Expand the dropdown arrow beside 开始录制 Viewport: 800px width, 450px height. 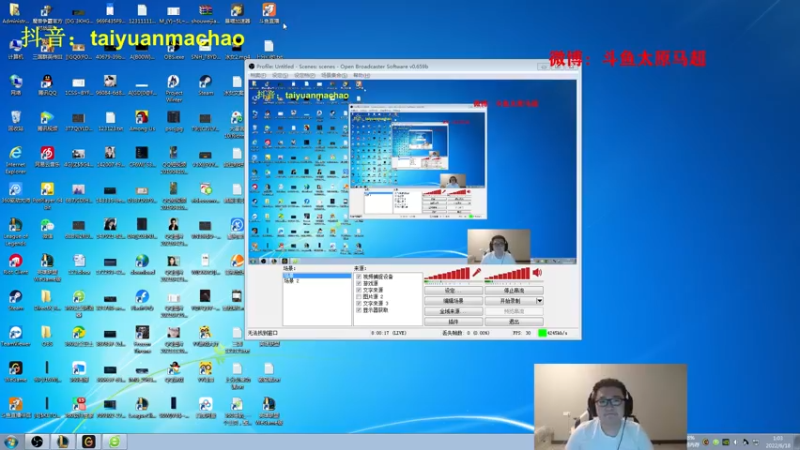539,301
